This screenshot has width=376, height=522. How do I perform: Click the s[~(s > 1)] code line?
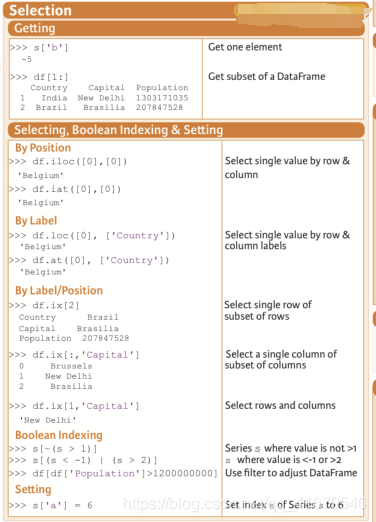coord(53,449)
